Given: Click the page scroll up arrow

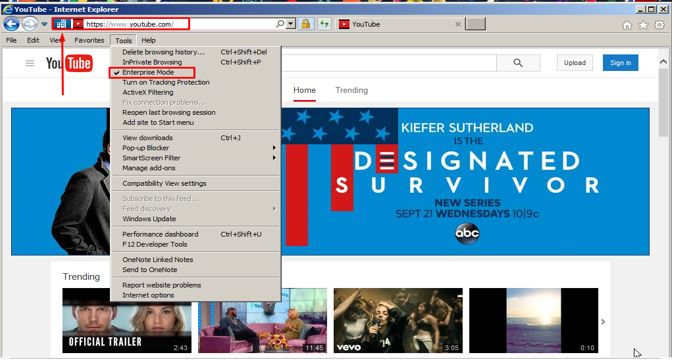Looking at the screenshot, I should tap(663, 62).
